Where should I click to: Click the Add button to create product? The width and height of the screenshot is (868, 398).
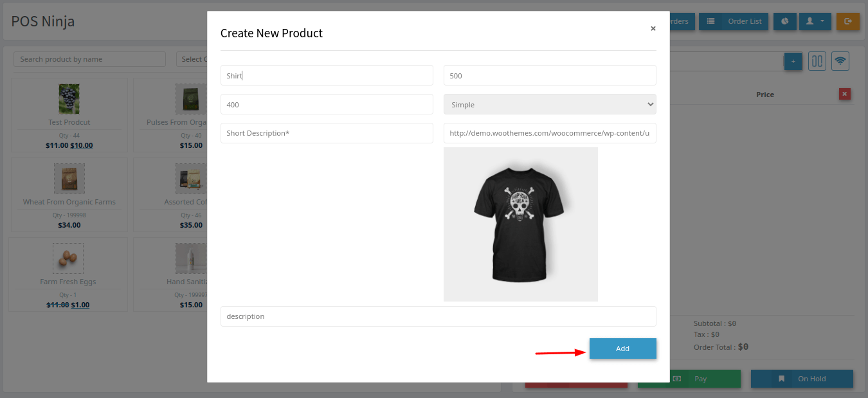click(x=622, y=348)
